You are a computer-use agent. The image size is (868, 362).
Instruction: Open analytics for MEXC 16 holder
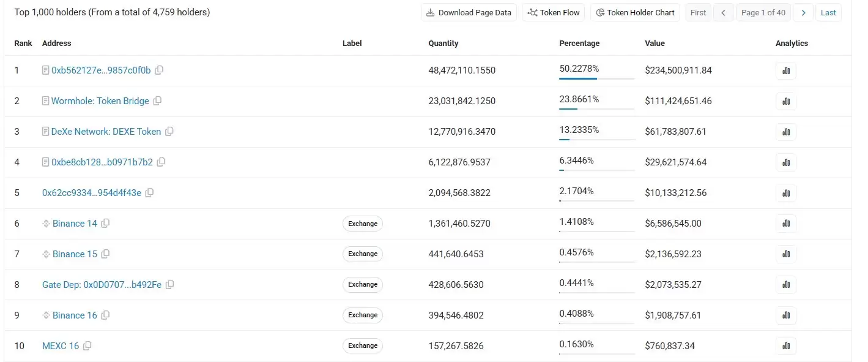coord(786,346)
